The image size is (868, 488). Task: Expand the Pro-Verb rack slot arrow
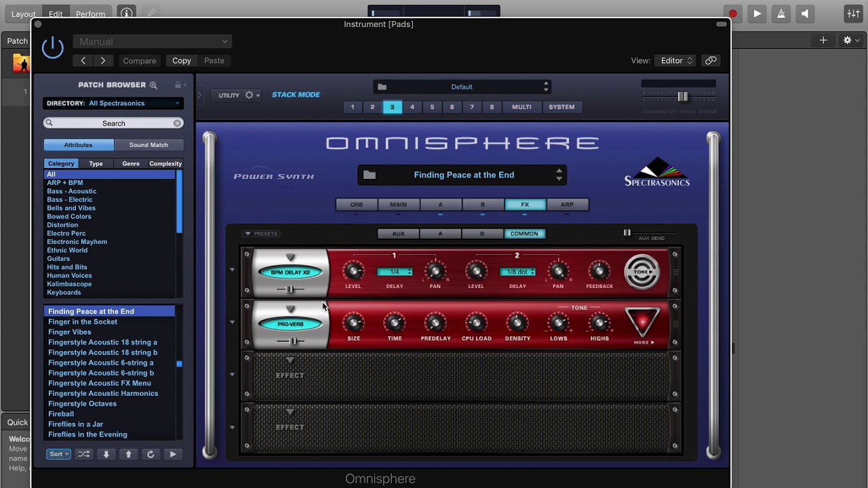232,323
